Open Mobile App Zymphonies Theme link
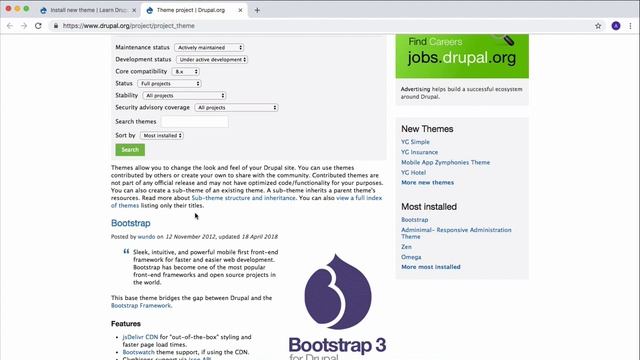Image resolution: width=640 pixels, height=360 pixels. click(x=445, y=162)
